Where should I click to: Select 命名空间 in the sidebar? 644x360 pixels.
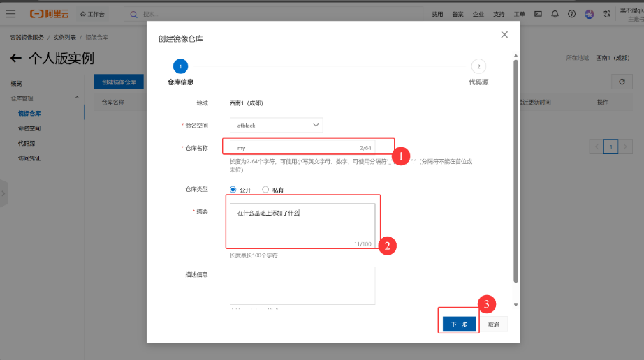[x=29, y=128]
